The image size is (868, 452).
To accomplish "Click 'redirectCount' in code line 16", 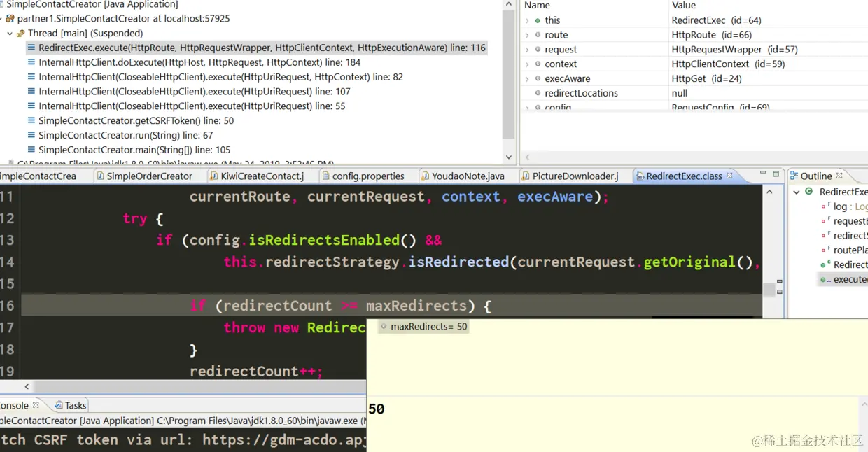I will [278, 306].
